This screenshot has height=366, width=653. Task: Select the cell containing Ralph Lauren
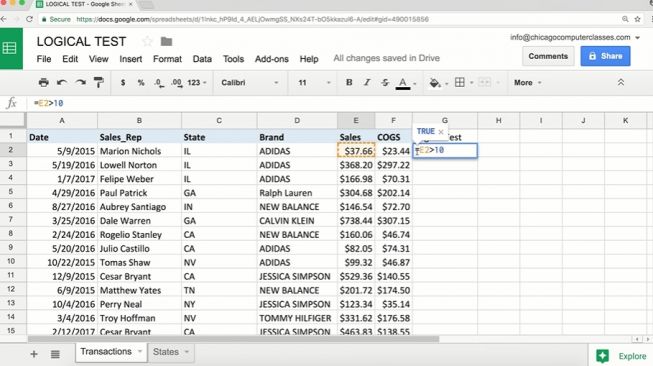297,193
